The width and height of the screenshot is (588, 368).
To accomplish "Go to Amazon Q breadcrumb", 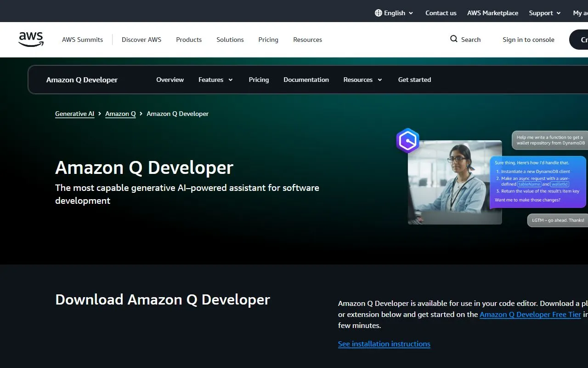I will [120, 114].
